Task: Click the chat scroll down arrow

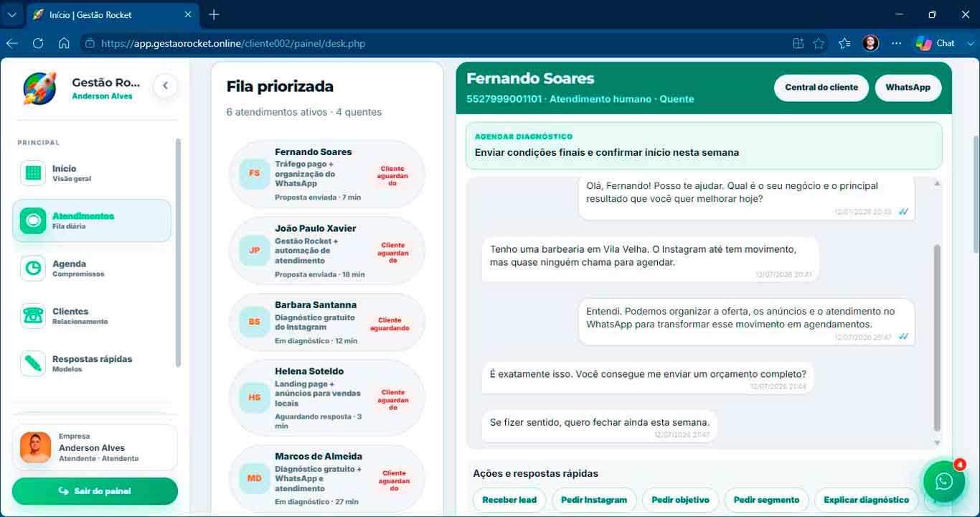Action: point(937,442)
